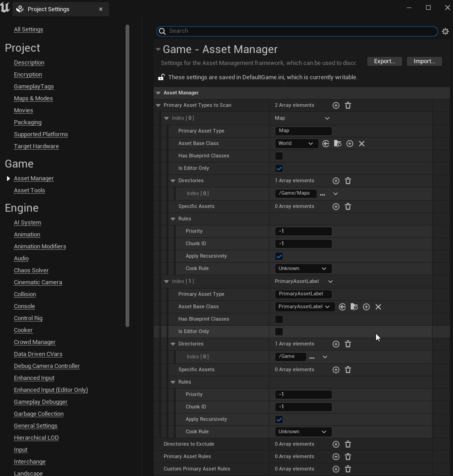
Task: Open Cook Rule dropdown for PrimaryAssetLabel entry
Action: pos(303,432)
